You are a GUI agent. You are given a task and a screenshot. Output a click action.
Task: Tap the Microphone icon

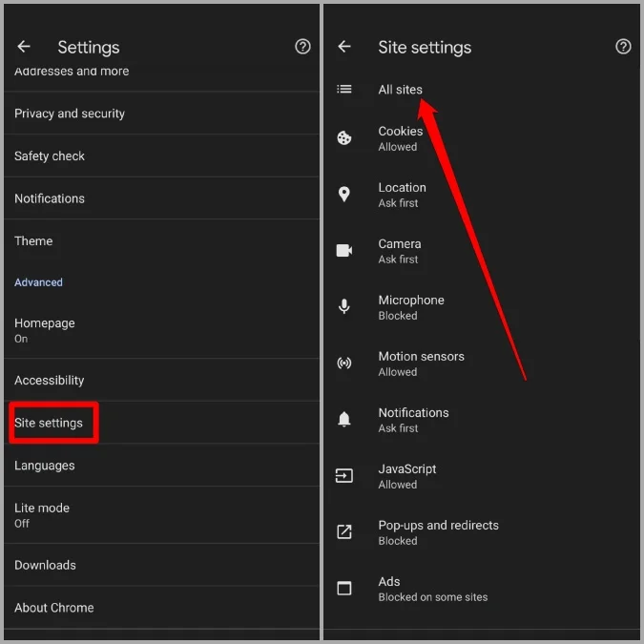point(344,307)
